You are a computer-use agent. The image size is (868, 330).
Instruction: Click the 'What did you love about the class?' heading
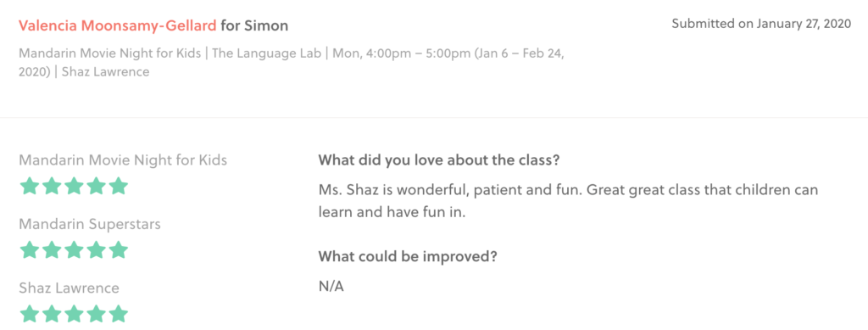point(439,160)
